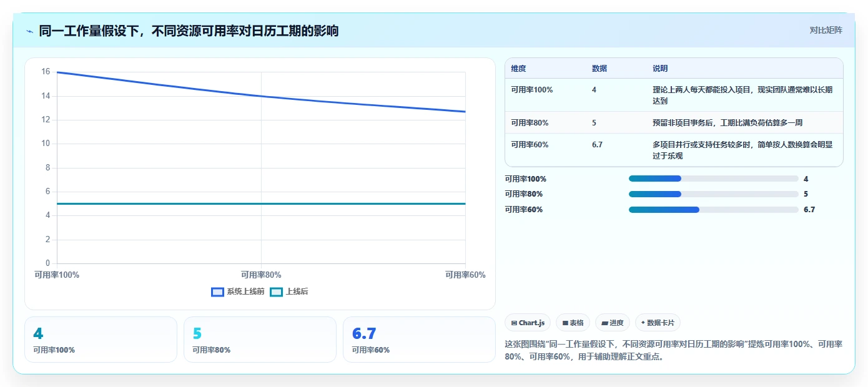Click the 可用率100% table row cell
This screenshot has height=387, width=868.
[532, 90]
